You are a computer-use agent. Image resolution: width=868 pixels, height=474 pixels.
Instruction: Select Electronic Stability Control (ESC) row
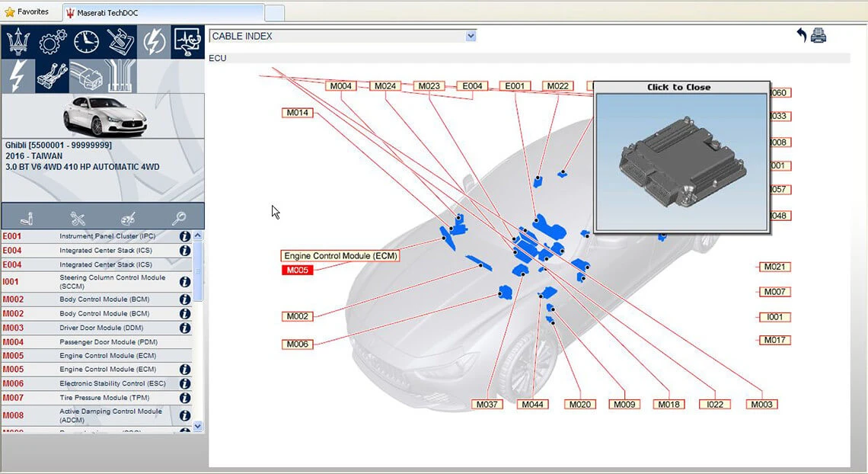(x=97, y=383)
